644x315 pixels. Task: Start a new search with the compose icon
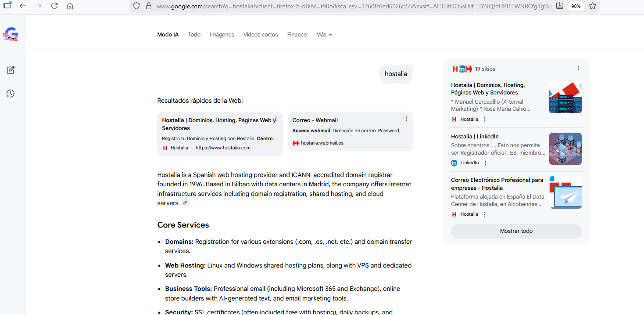point(11,70)
